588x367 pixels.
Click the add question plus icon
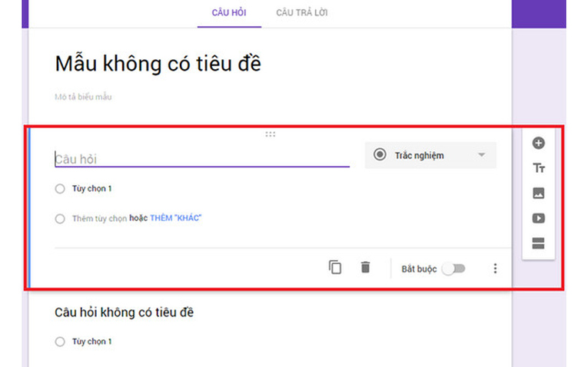tap(538, 143)
